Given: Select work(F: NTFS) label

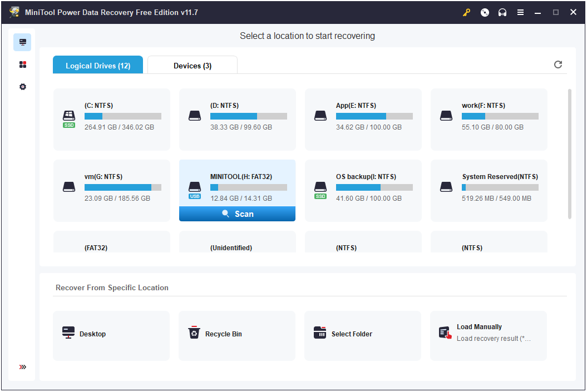Looking at the screenshot, I should pyautogui.click(x=484, y=106).
